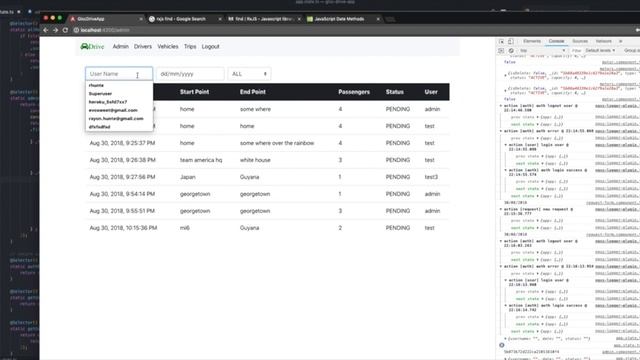The height and width of the screenshot is (360, 640).
Task: Select dfsfsdfsd from the suggestion list
Action: pyautogui.click(x=119, y=127)
